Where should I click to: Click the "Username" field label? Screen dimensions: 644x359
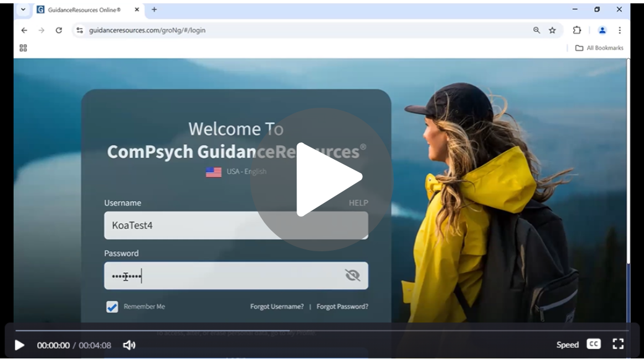[123, 203]
